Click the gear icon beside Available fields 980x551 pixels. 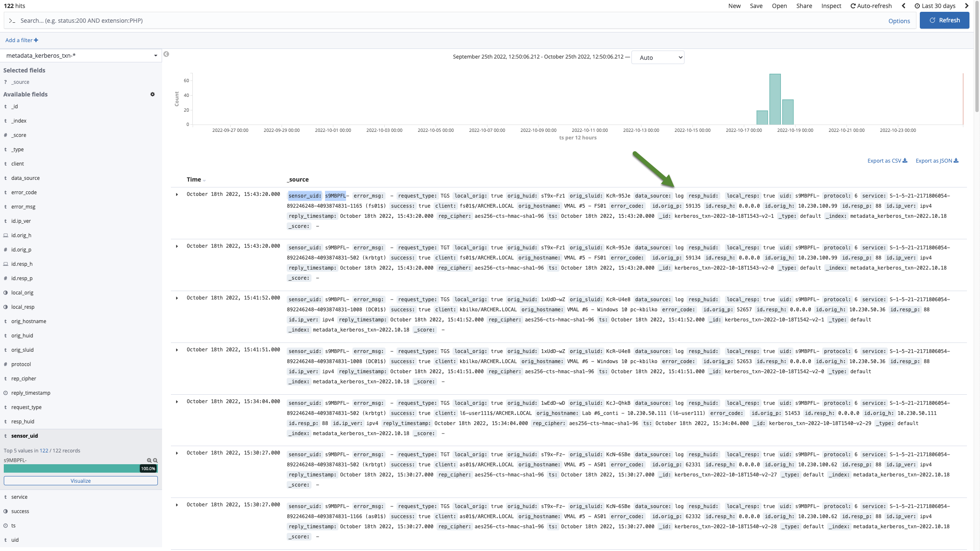tap(152, 94)
